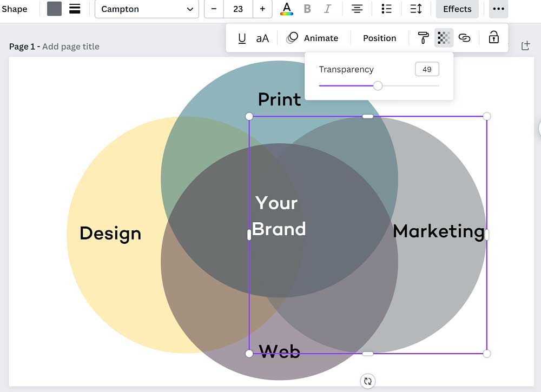Click the lock icon to lock element
541x392 pixels.
click(x=493, y=38)
